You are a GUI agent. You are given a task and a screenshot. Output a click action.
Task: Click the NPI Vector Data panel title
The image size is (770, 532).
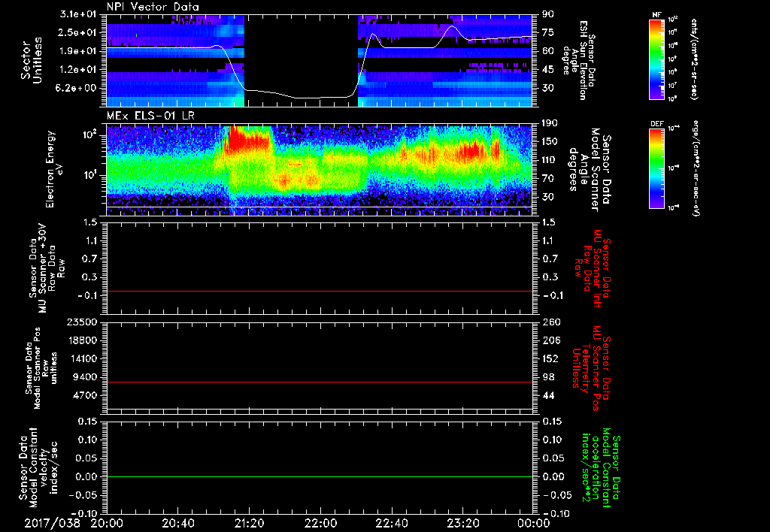[153, 7]
